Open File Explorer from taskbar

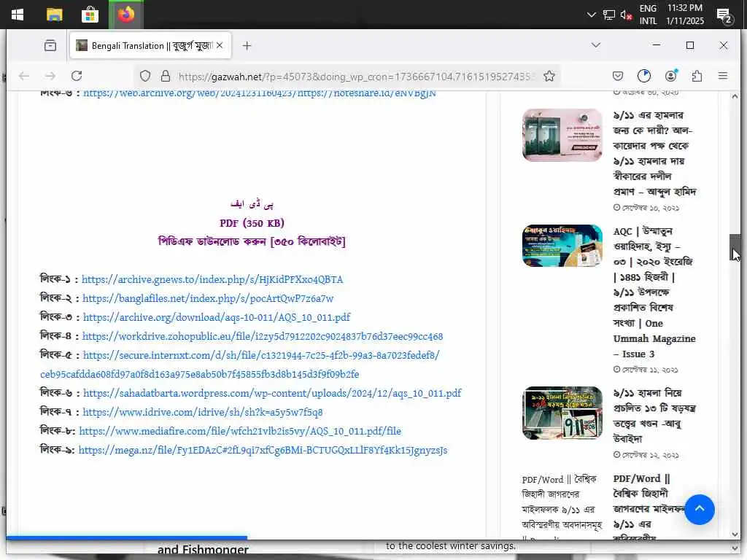[x=54, y=15]
